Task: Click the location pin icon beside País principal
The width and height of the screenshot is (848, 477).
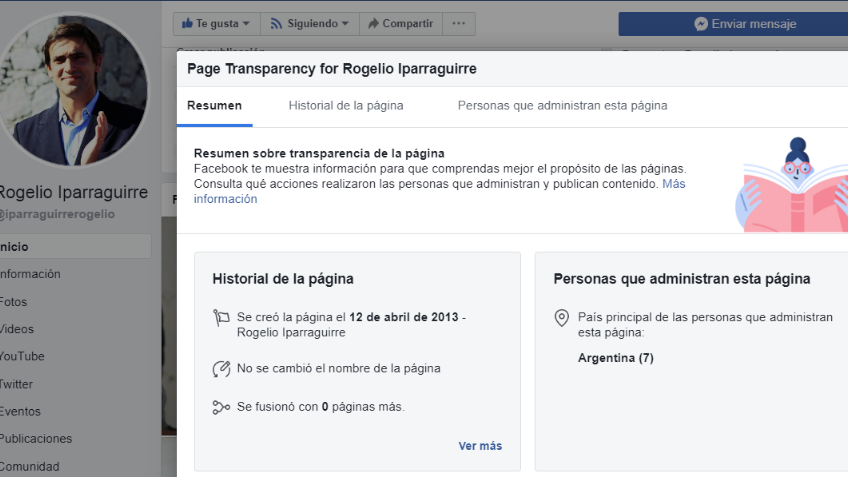Action: click(562, 317)
